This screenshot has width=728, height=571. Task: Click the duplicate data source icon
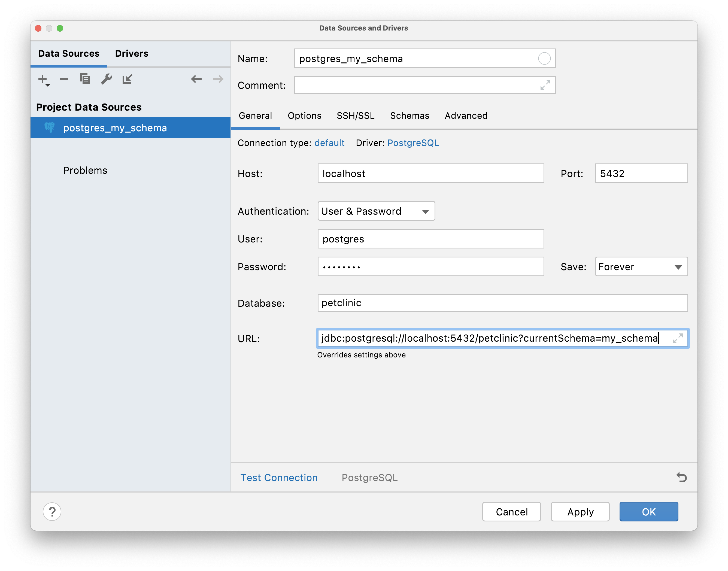[85, 79]
